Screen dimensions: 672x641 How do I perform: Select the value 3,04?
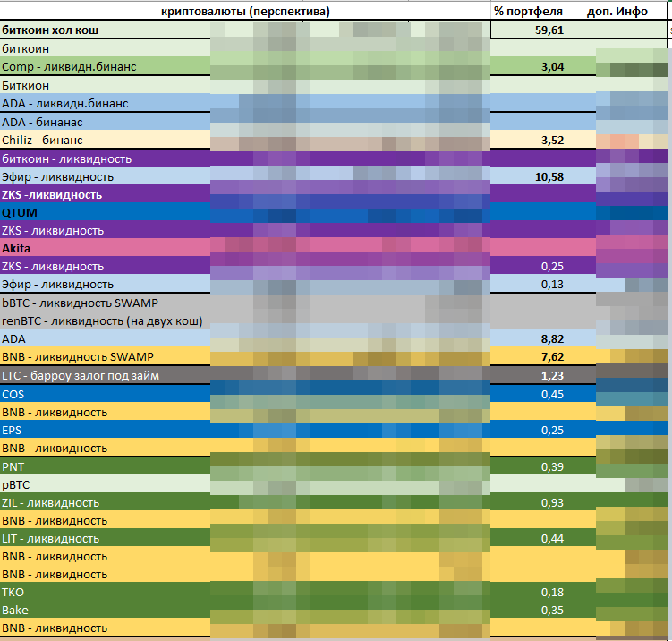[x=552, y=67]
